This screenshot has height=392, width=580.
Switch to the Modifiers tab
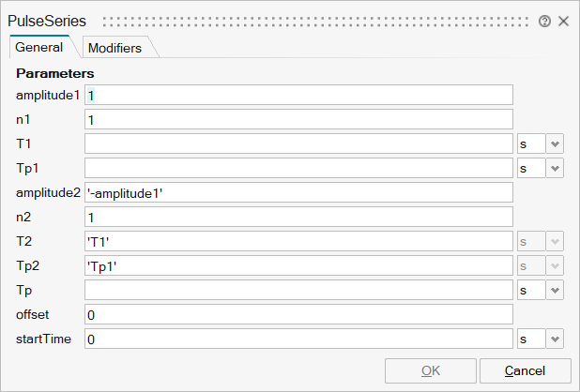(x=114, y=47)
